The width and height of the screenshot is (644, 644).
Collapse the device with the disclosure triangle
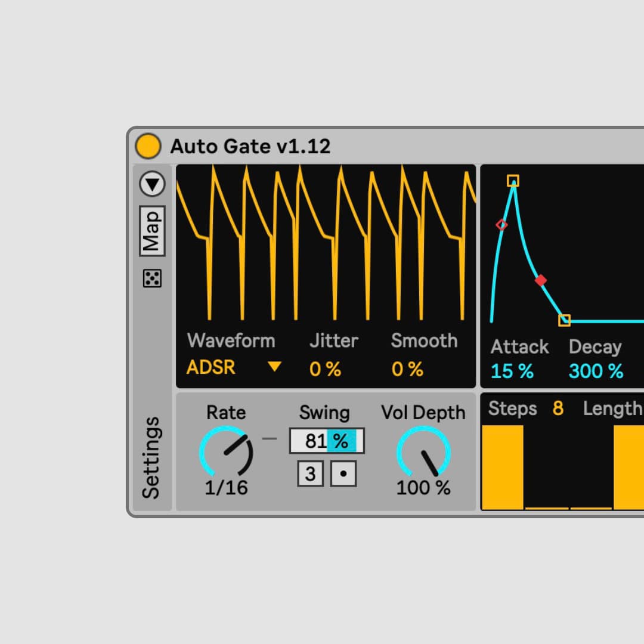(152, 184)
